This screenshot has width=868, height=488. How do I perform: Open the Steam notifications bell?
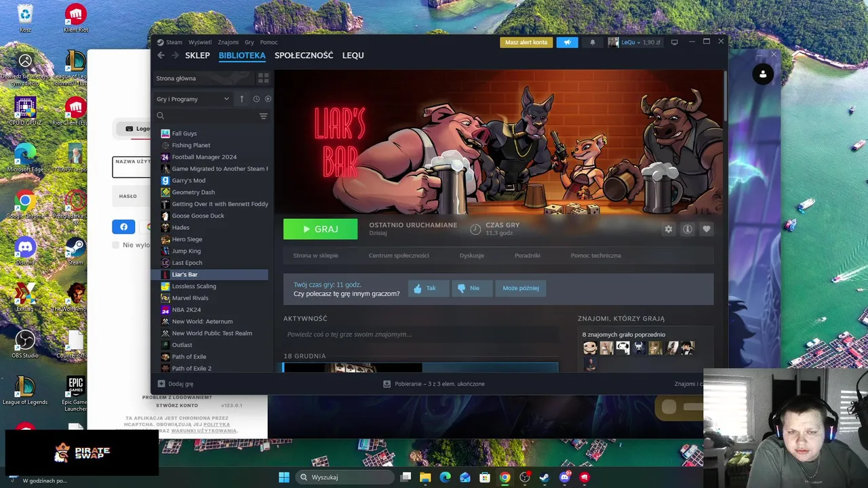coord(592,42)
